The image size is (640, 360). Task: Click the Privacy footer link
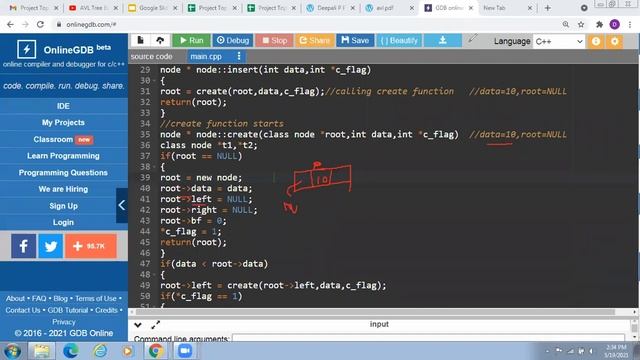point(64,322)
